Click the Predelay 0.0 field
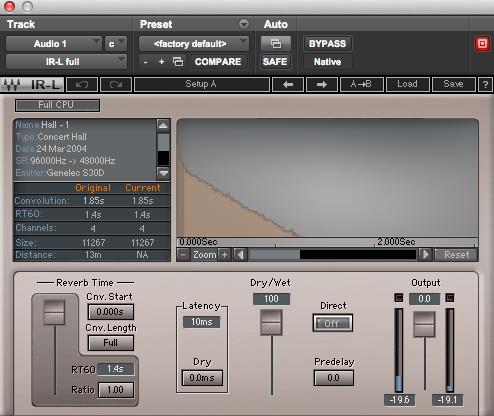This screenshot has width=494, height=416. 334,378
